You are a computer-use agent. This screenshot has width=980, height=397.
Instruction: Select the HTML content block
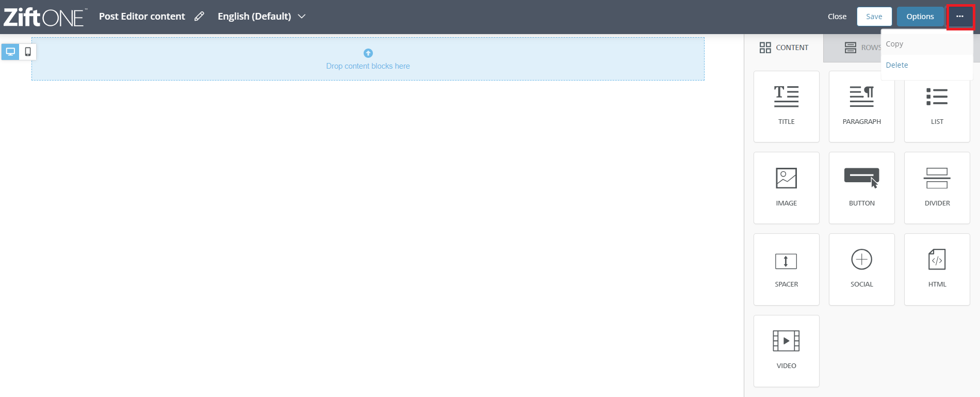[937, 269]
